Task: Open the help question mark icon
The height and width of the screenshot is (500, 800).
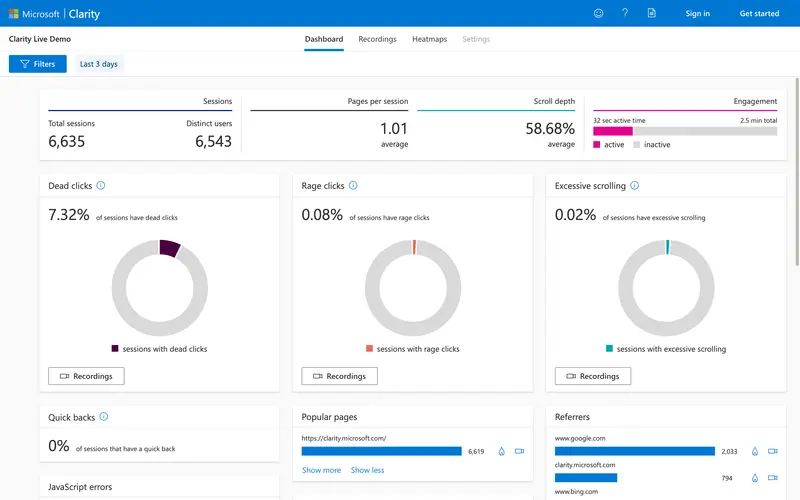Action: click(625, 13)
